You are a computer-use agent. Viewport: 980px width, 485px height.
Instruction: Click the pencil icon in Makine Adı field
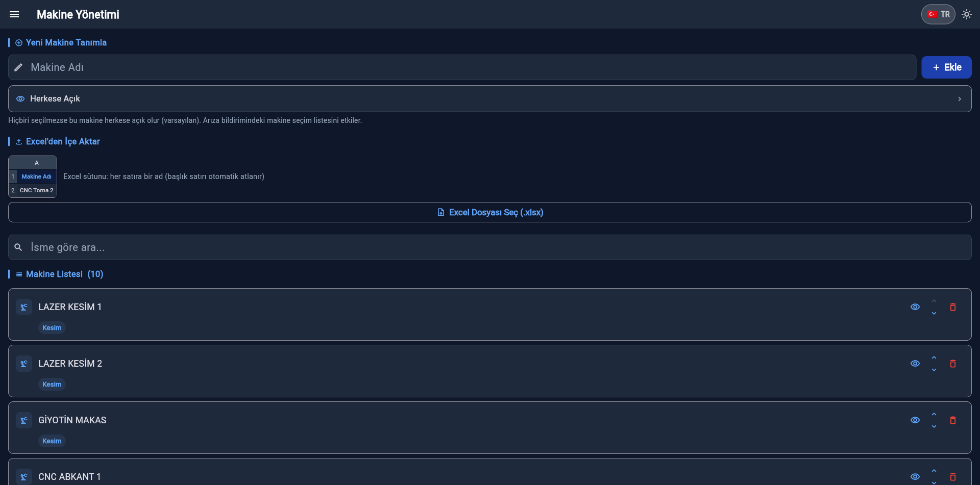pos(18,67)
